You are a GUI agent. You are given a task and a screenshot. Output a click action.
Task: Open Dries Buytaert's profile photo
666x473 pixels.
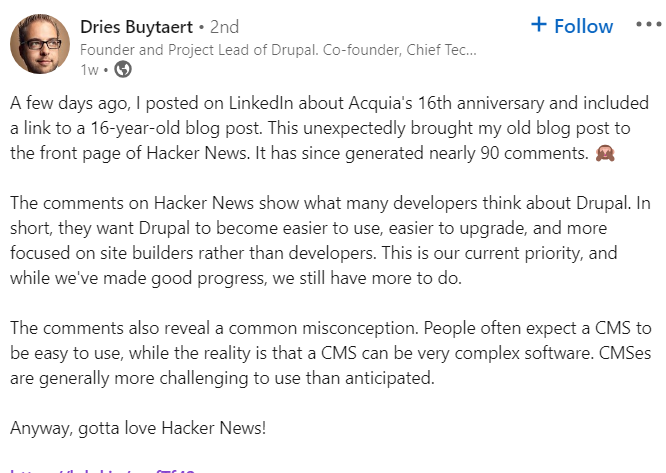coord(40,44)
